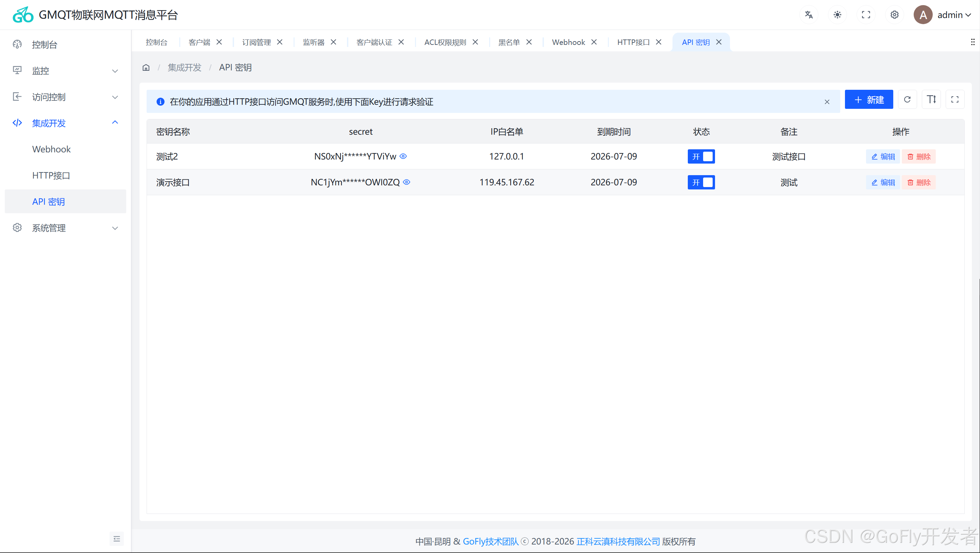Screen dimensions: 980x553
Task: Toggle the light/dark theme icon
Action: [837, 15]
